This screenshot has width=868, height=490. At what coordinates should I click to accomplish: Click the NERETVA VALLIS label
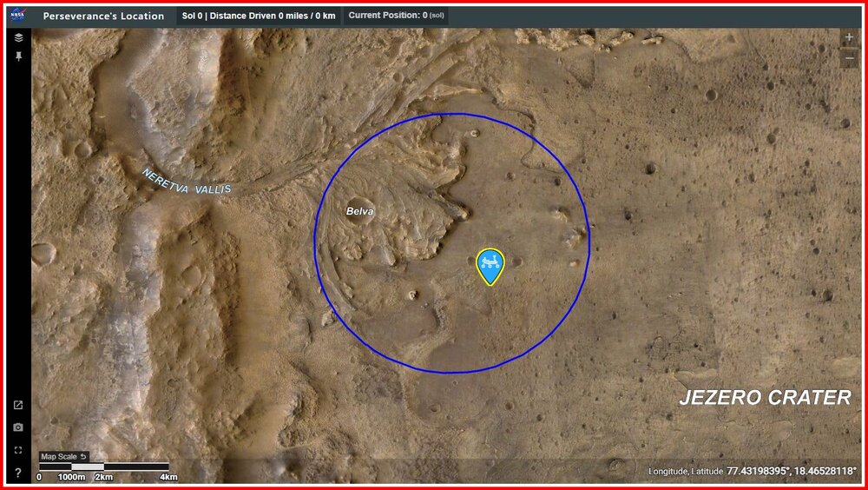[187, 182]
